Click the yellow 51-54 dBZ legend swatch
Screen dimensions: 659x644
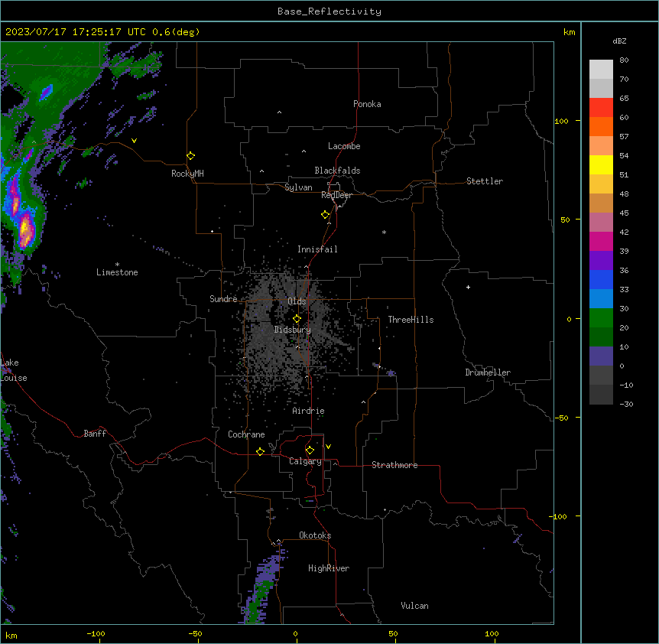click(x=601, y=164)
